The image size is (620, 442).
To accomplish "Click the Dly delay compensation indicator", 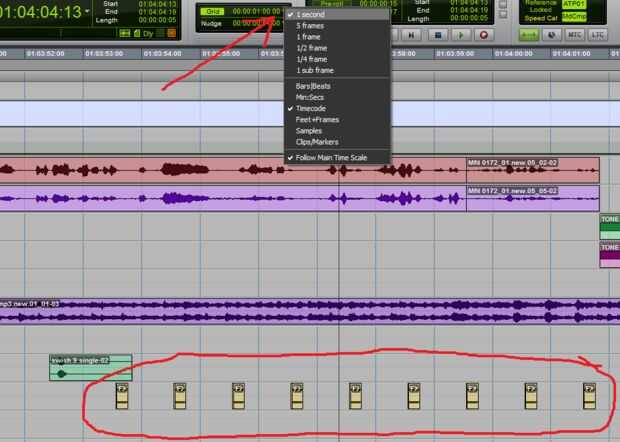I will 148,34.
